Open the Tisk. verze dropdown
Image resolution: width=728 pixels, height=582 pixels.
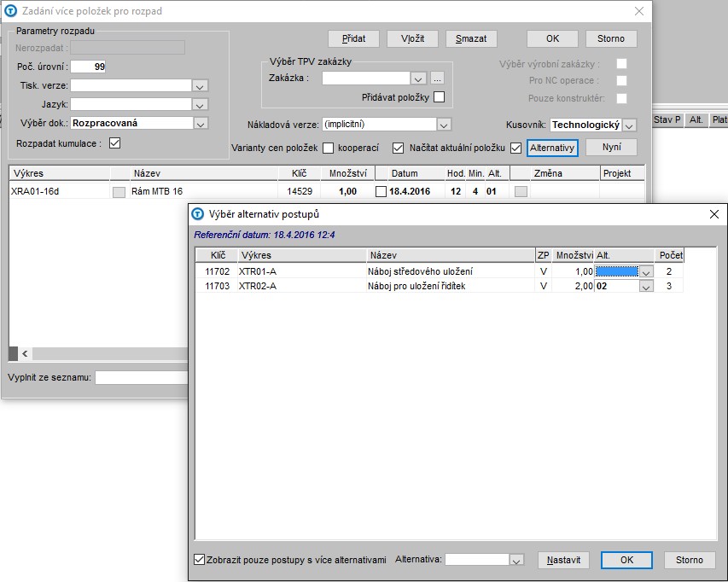(x=200, y=86)
